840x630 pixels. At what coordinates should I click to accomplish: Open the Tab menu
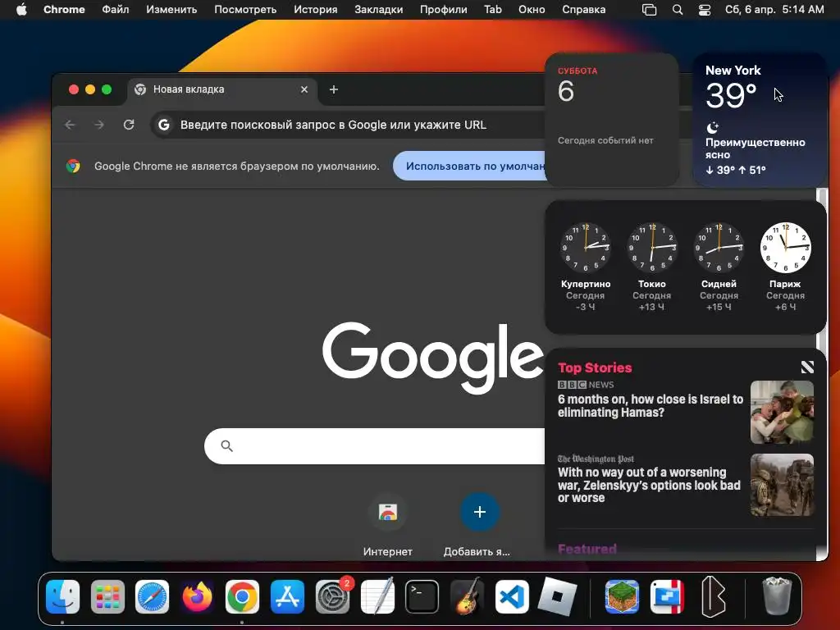(x=493, y=10)
